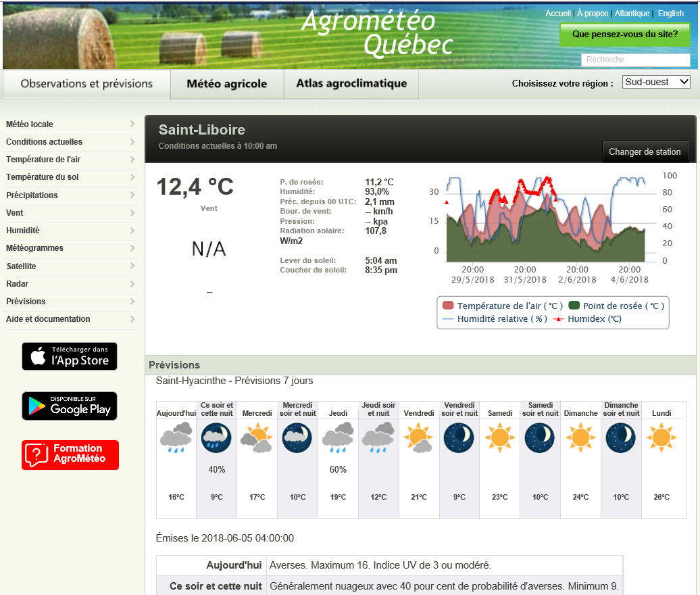Screen dimensions: 700x595
Task: Click the sunny icon for Samedi
Action: coord(500,437)
